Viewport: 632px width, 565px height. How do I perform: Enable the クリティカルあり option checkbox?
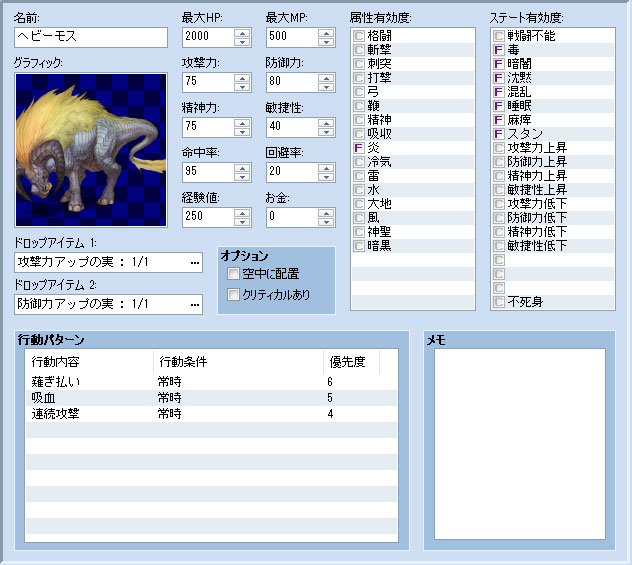pyautogui.click(x=233, y=294)
